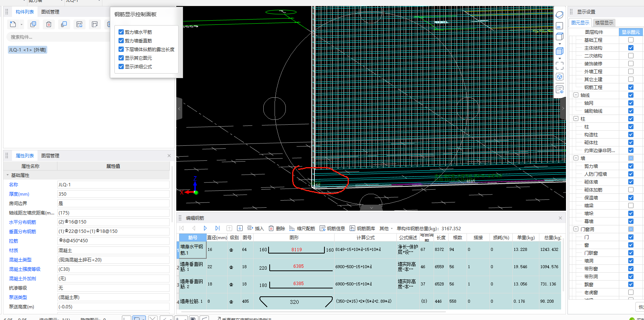Click the orbit view icon beside the viewport

560,15
